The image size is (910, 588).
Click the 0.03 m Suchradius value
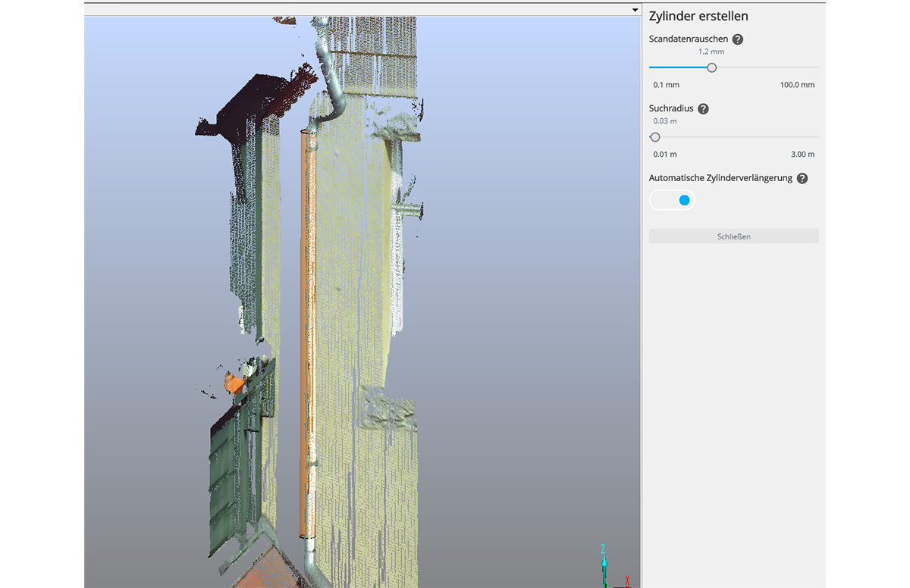click(x=664, y=120)
